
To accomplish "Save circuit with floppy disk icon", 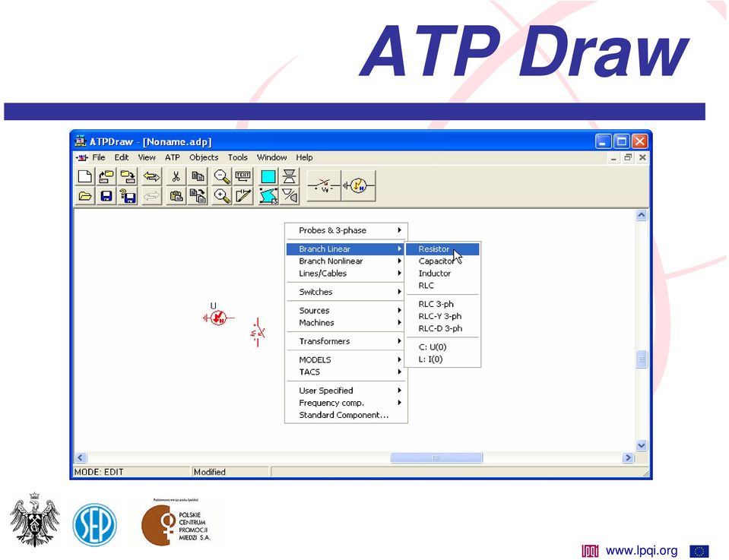I will point(106,195).
